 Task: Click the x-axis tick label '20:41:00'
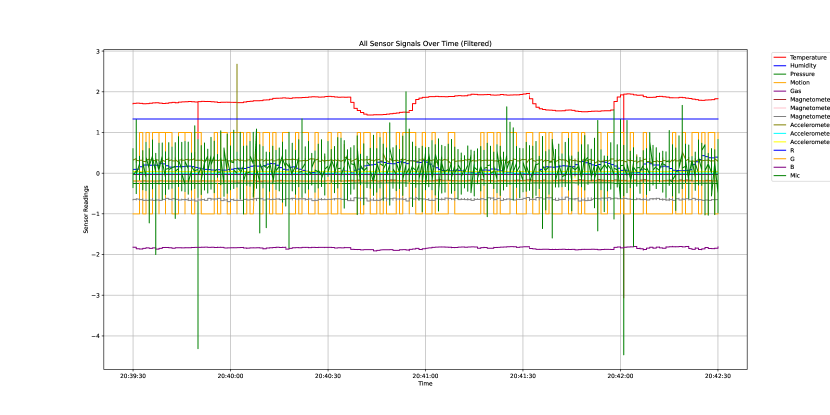point(425,376)
